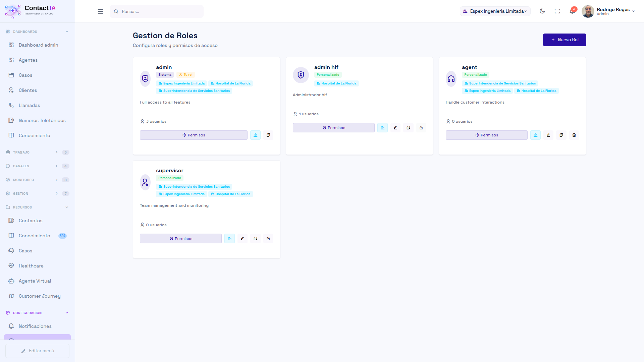Viewport: 644px width, 362px height.
Task: Click duplicate copy icon on admin hlf card
Action: click(x=408, y=128)
